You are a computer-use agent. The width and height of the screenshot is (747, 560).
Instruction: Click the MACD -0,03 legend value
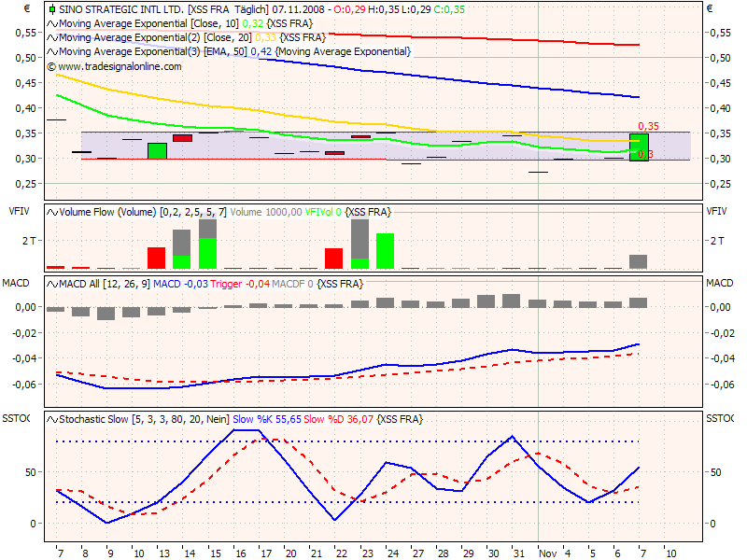click(180, 285)
